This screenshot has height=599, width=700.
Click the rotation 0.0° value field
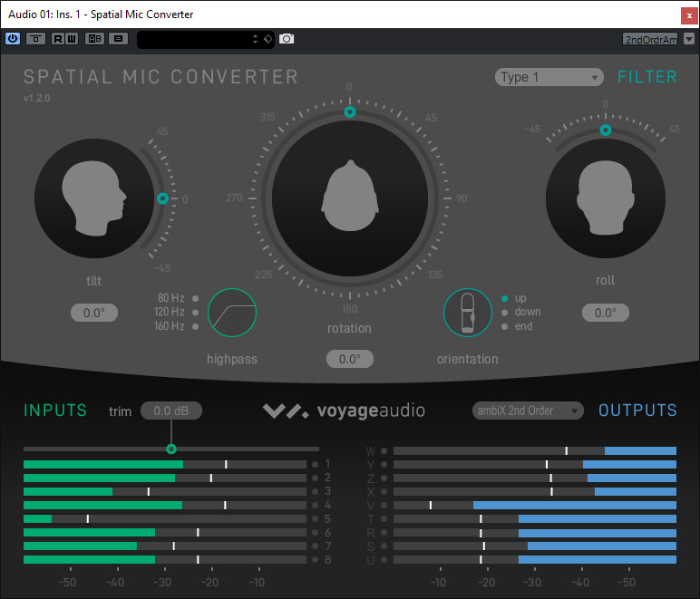(x=349, y=359)
